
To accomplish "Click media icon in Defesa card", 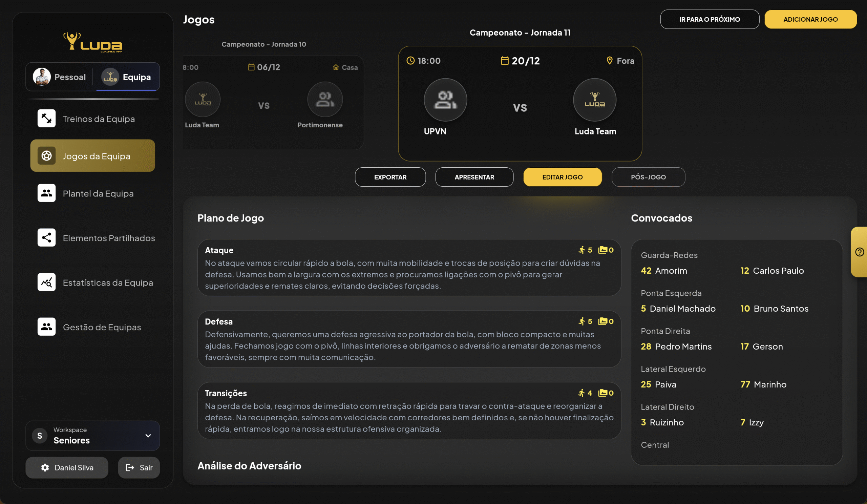I will coord(602,321).
